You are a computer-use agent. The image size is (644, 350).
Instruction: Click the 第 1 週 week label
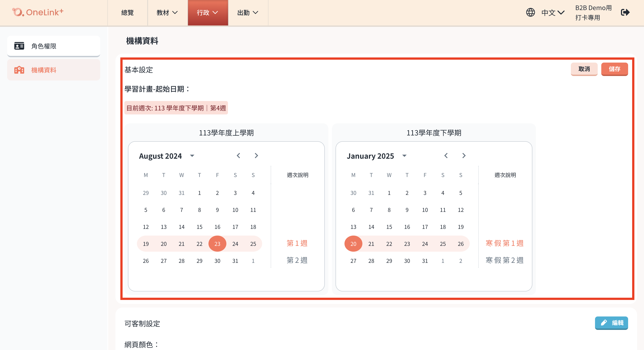[297, 243]
